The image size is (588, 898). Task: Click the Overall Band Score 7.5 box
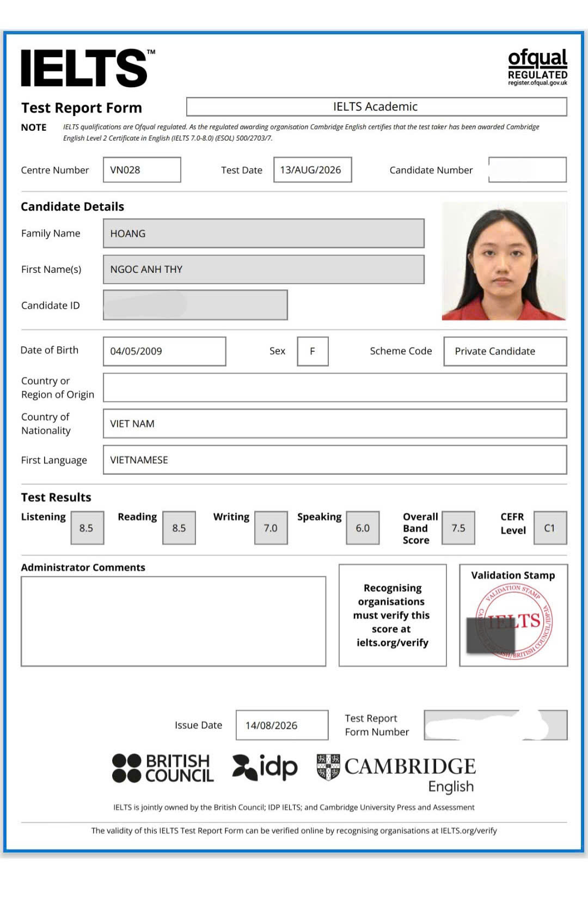click(x=458, y=528)
